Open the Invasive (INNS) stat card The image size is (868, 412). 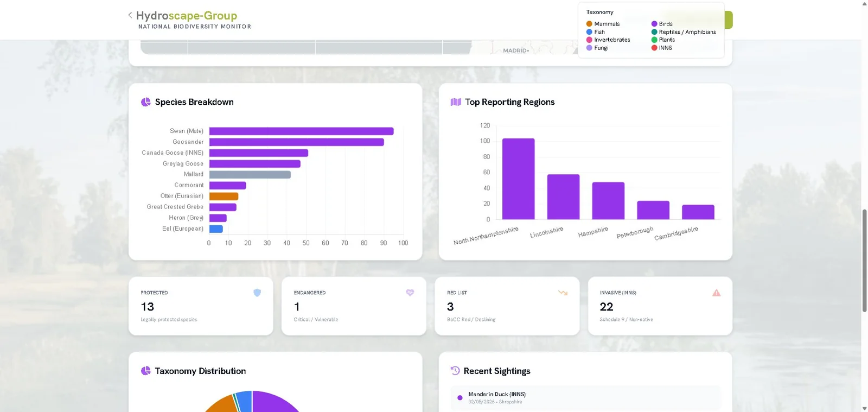(660, 306)
